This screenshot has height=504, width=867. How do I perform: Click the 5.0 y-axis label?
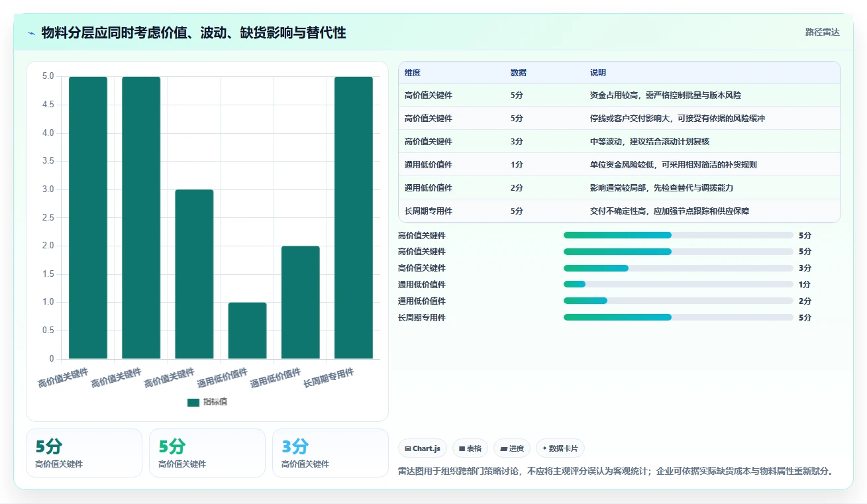[48, 76]
